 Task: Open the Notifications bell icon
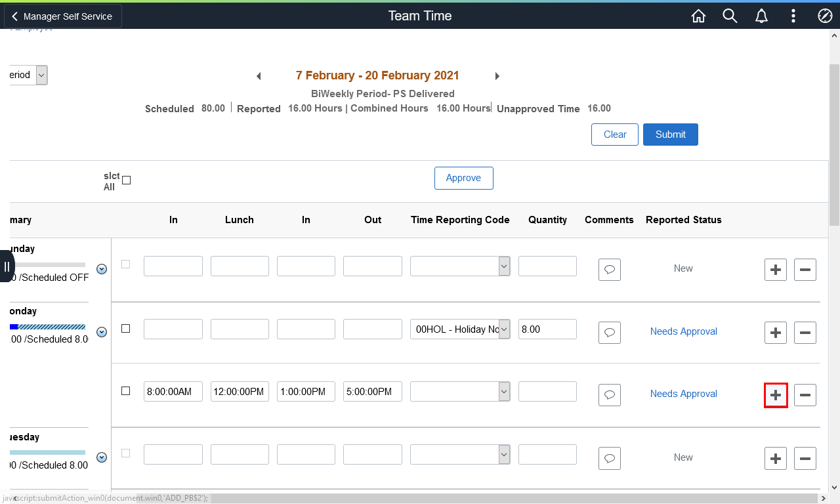click(762, 16)
